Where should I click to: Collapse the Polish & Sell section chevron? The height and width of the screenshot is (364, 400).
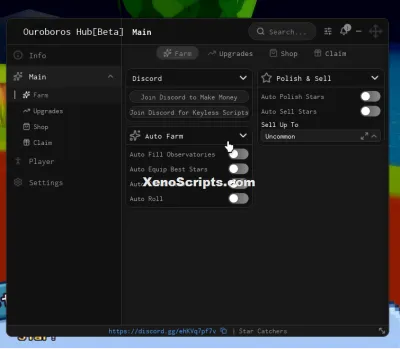(375, 78)
